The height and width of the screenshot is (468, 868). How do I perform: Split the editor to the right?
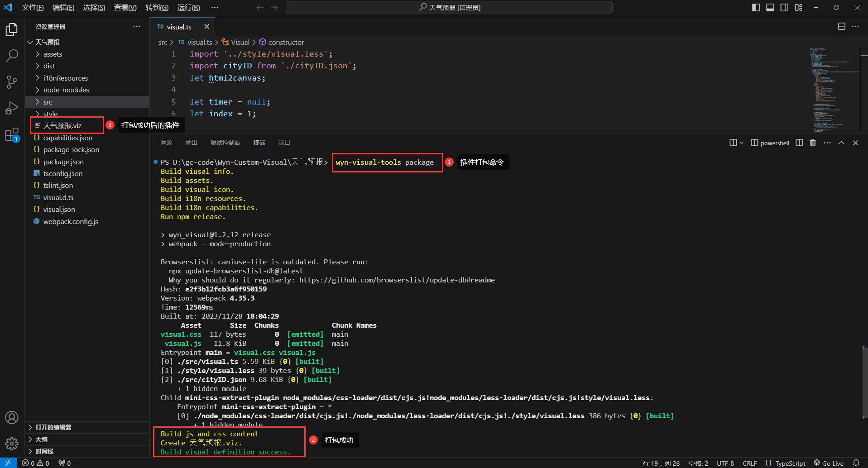click(x=841, y=27)
